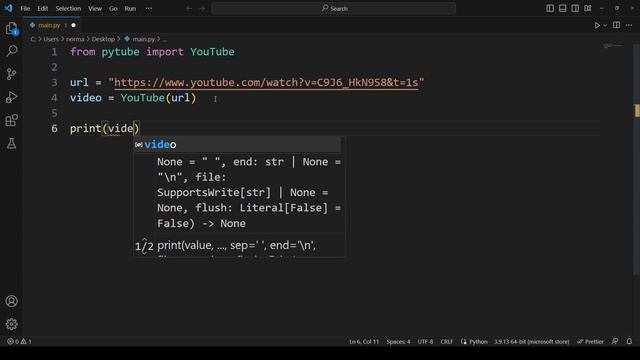640x360 pixels.
Task: Click the vertical editor scrollbar
Action: [x=636, y=159]
